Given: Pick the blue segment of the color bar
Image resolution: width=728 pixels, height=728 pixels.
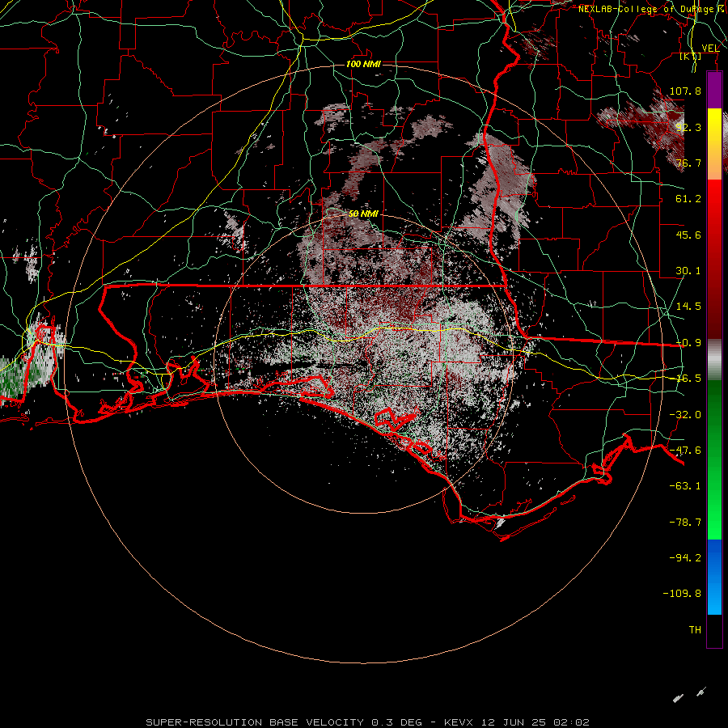Looking at the screenshot, I should point(714,577).
